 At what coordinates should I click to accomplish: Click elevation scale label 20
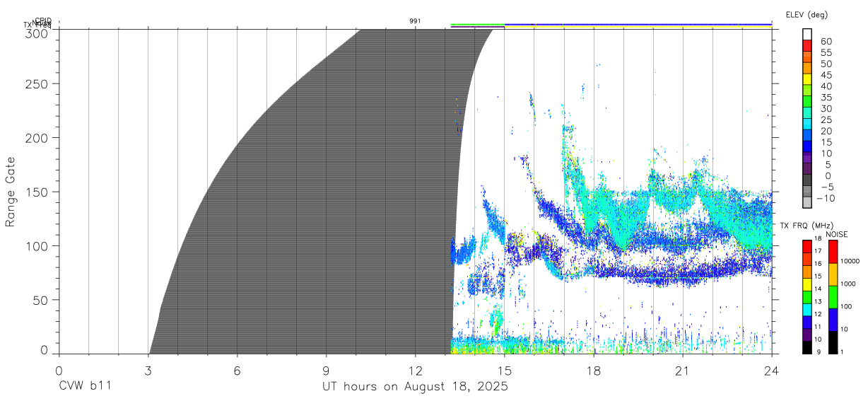[x=826, y=132]
